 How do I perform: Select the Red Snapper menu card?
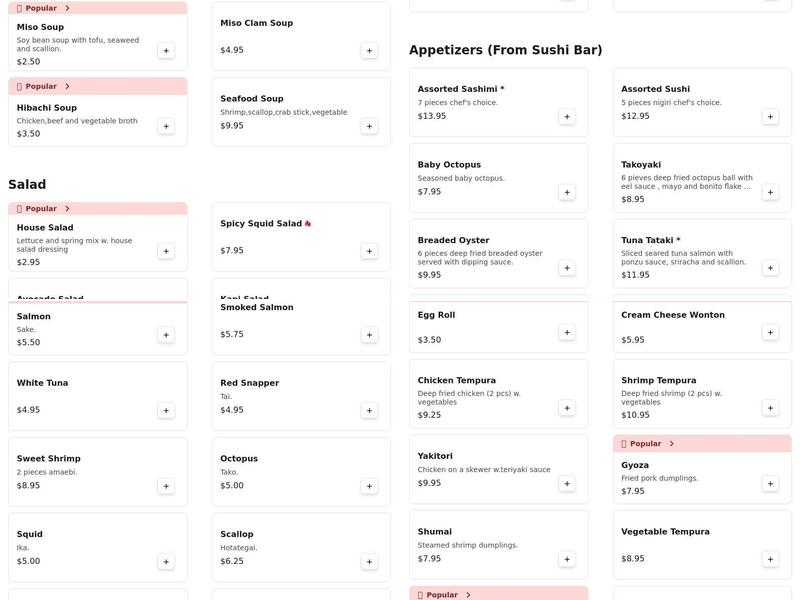coord(300,395)
